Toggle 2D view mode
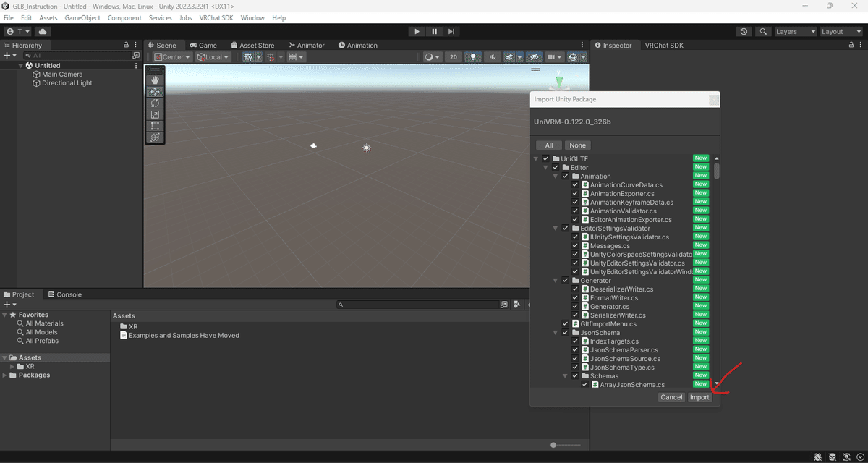Viewport: 868px width, 463px height. click(453, 57)
